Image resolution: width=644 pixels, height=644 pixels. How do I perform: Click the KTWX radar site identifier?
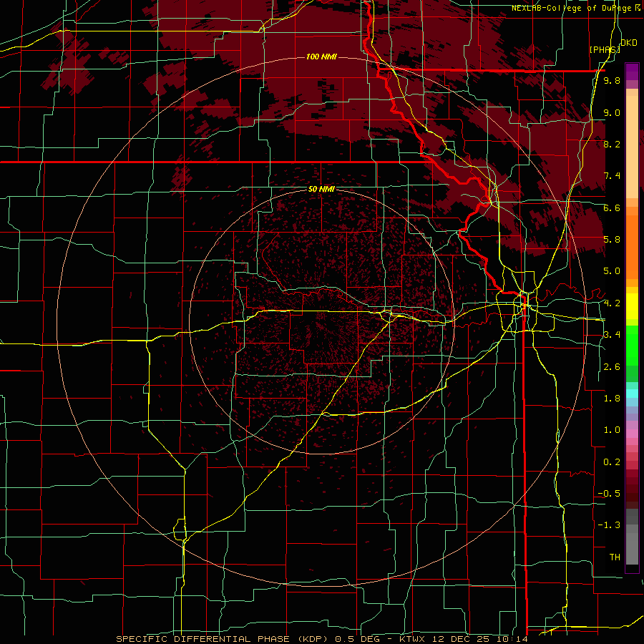414,639
